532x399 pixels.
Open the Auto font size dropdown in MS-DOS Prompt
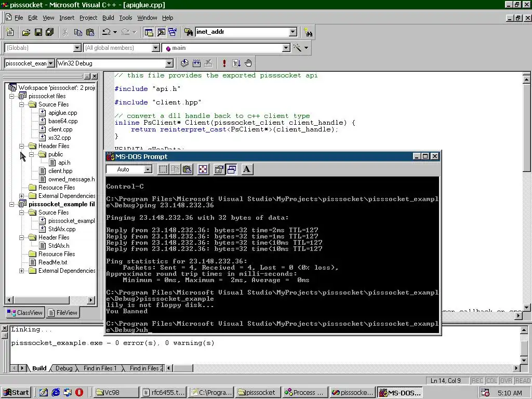pyautogui.click(x=148, y=169)
